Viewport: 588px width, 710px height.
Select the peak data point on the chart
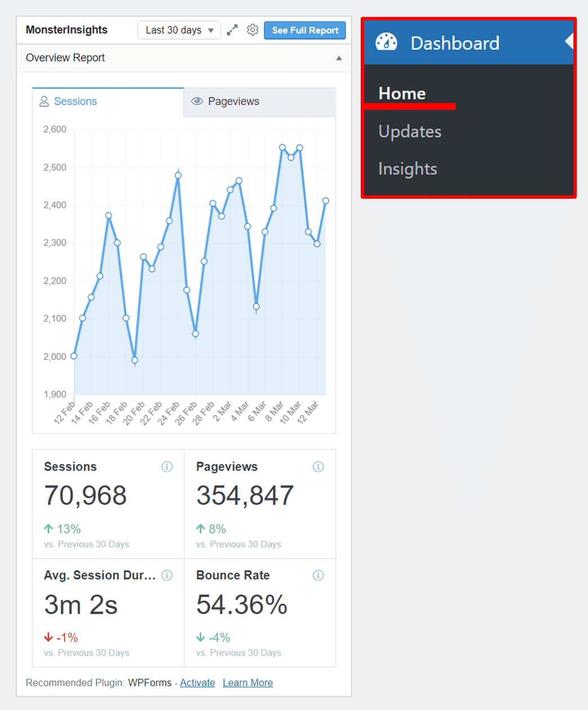284,148
